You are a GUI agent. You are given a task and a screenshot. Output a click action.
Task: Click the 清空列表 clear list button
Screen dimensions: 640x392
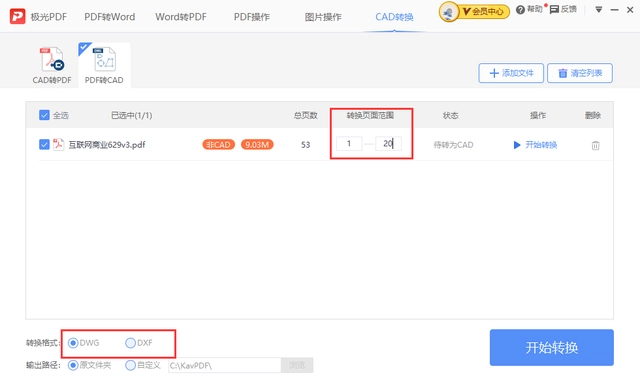580,73
